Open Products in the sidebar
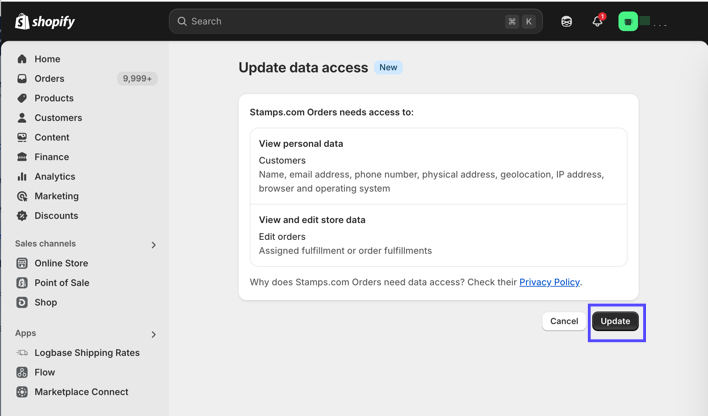Screen dimensions: 708x416 pos(54,98)
